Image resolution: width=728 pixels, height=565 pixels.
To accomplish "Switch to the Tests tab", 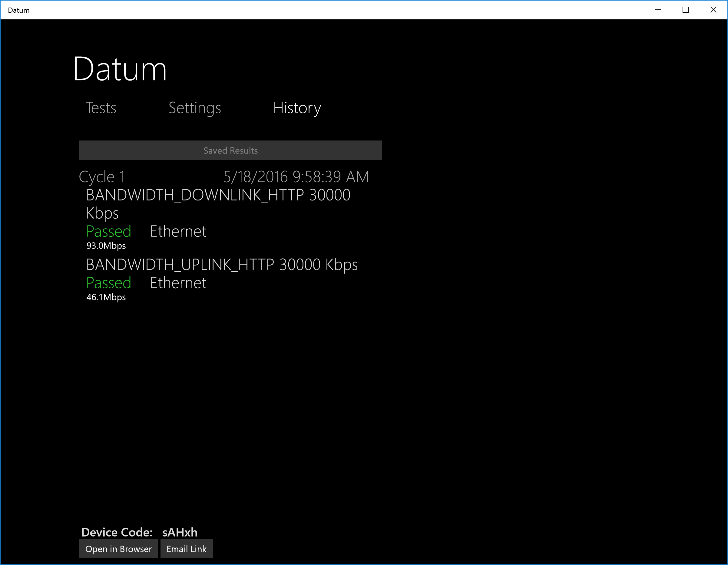I will point(101,108).
